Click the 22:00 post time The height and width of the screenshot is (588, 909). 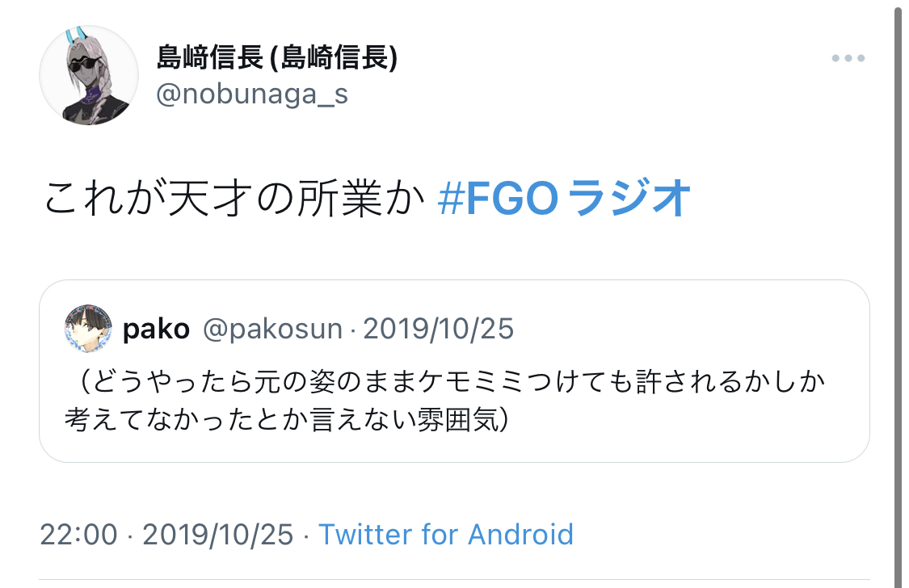[78, 535]
